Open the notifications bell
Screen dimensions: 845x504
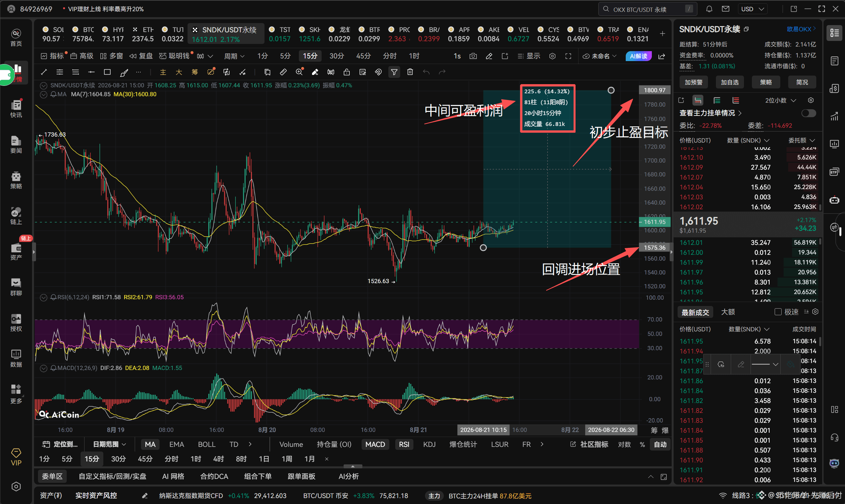click(709, 9)
